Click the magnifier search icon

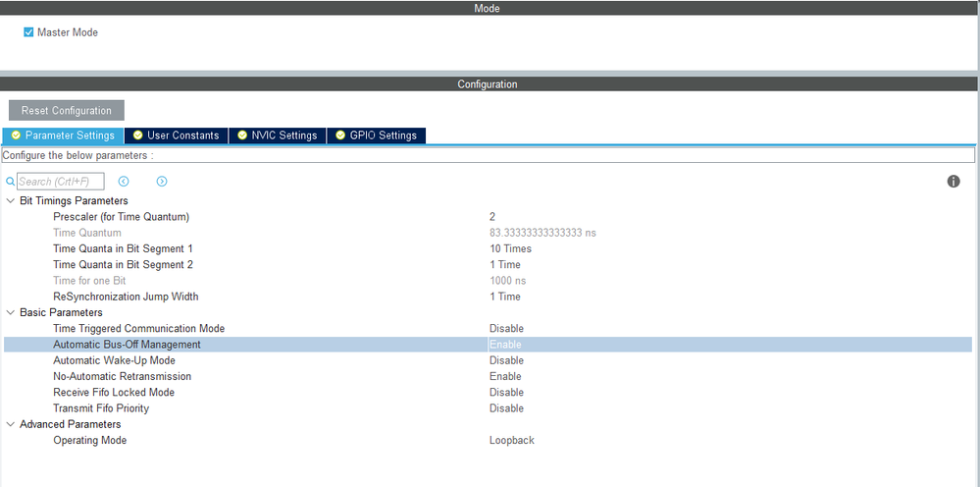(10, 182)
